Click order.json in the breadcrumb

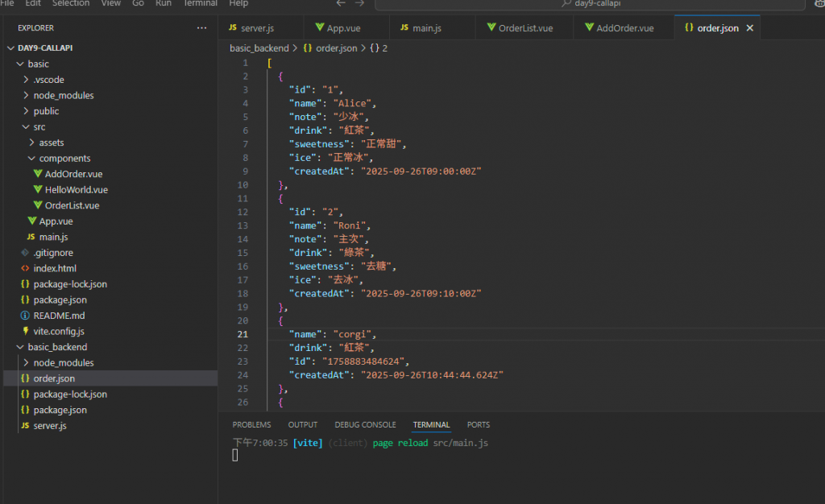coord(336,48)
